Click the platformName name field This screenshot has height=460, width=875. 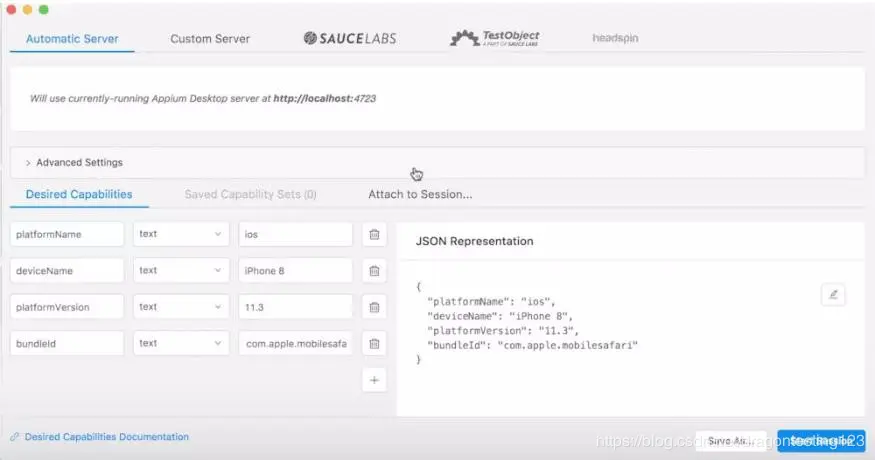point(67,234)
